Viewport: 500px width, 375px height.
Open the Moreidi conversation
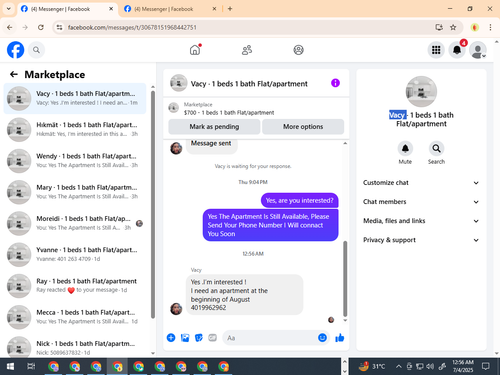click(75, 223)
